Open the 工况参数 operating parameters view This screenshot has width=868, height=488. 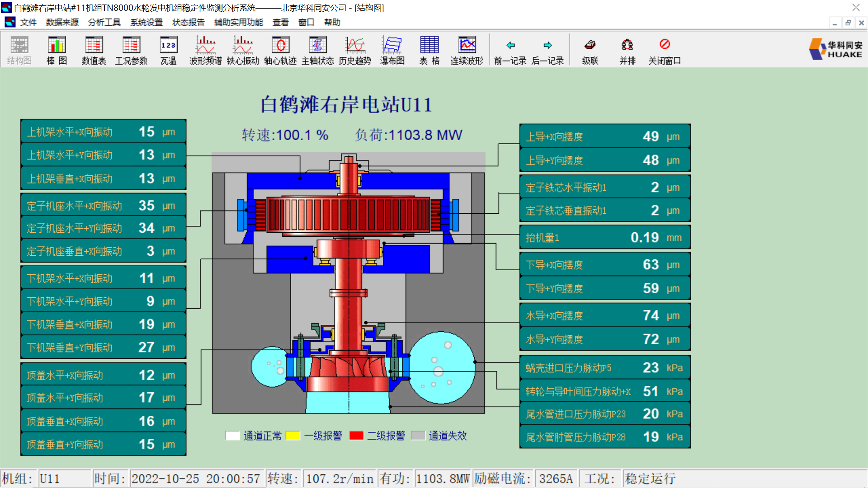(131, 50)
